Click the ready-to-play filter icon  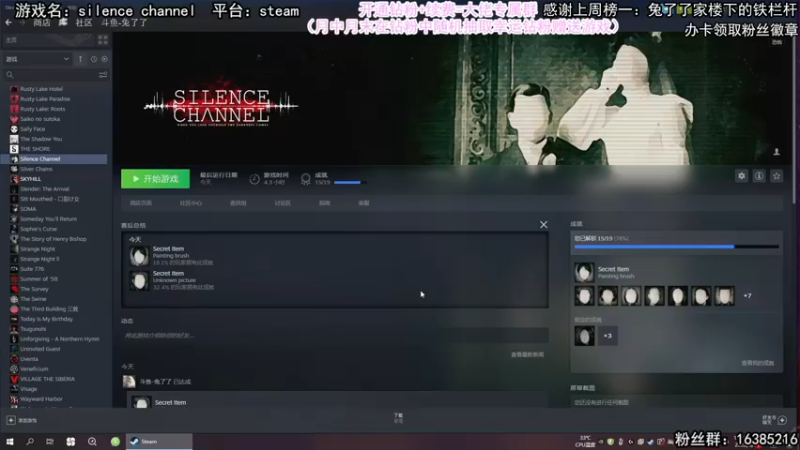click(104, 59)
